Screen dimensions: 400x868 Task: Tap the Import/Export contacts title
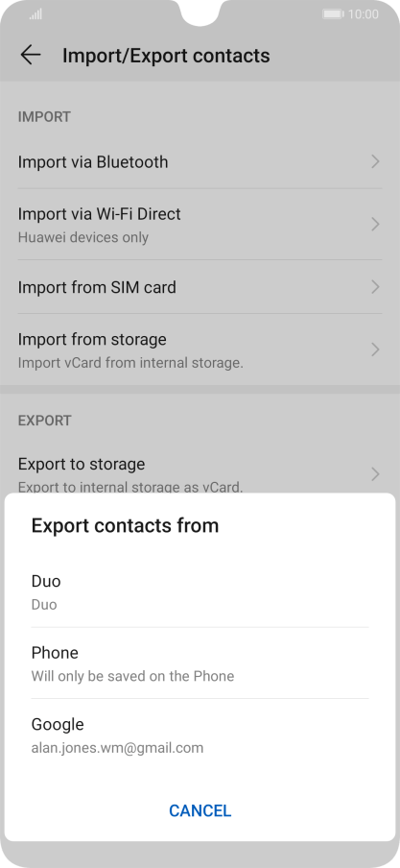click(166, 56)
